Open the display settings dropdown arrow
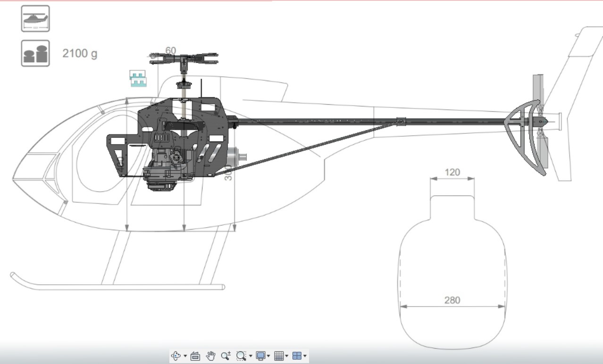Image resolution: width=603 pixels, height=364 pixels. tap(269, 356)
